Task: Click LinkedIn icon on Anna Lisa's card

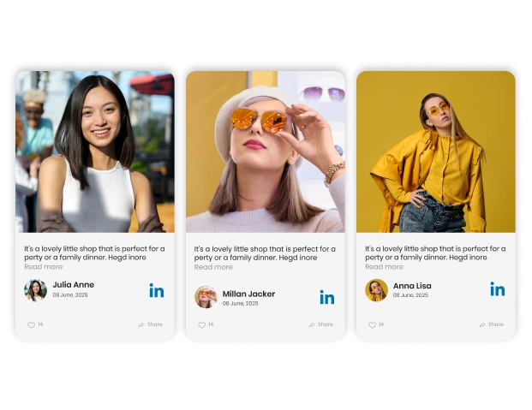Action: (497, 289)
